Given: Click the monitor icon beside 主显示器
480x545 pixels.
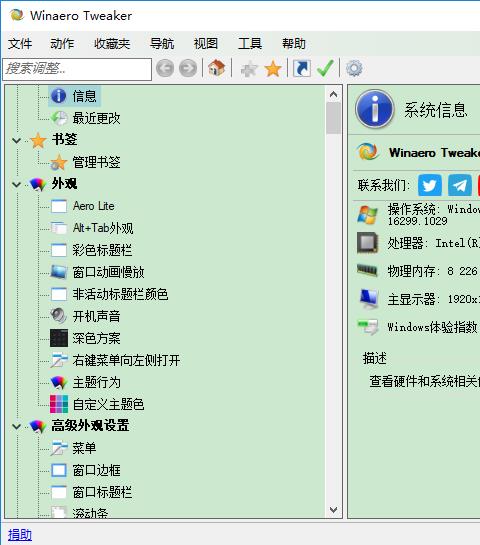Looking at the screenshot, I should point(368,299).
